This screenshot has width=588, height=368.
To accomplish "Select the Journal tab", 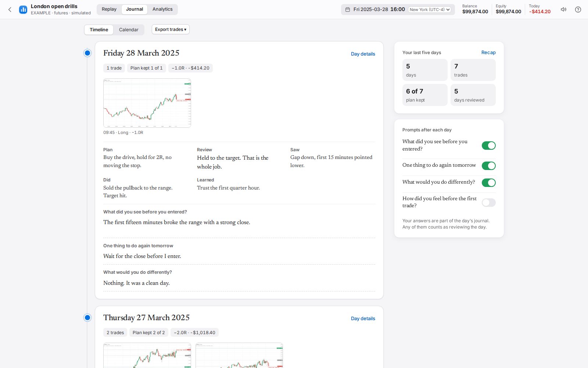I will (x=135, y=9).
